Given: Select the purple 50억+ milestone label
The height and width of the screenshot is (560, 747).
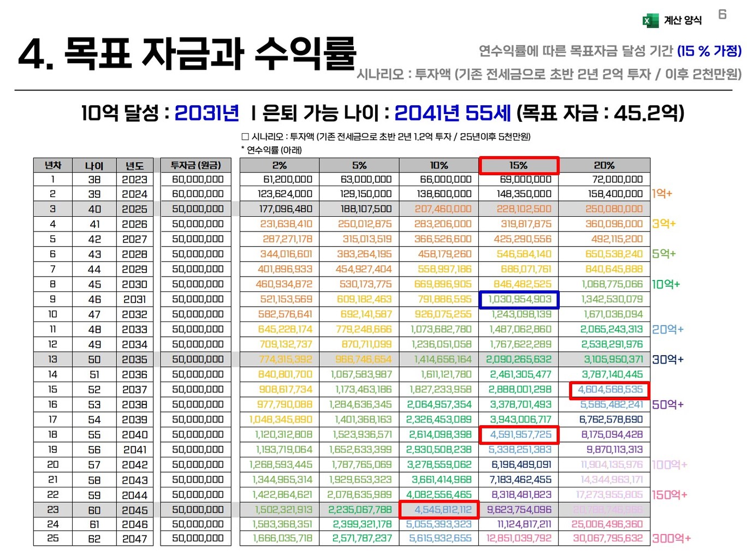Looking at the screenshot, I should click(667, 405).
